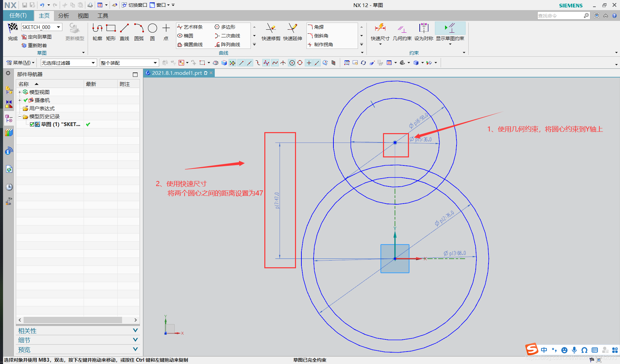The height and width of the screenshot is (364, 620).
Task: Activate 快速延伸 (Quick Extend)
Action: 292,32
